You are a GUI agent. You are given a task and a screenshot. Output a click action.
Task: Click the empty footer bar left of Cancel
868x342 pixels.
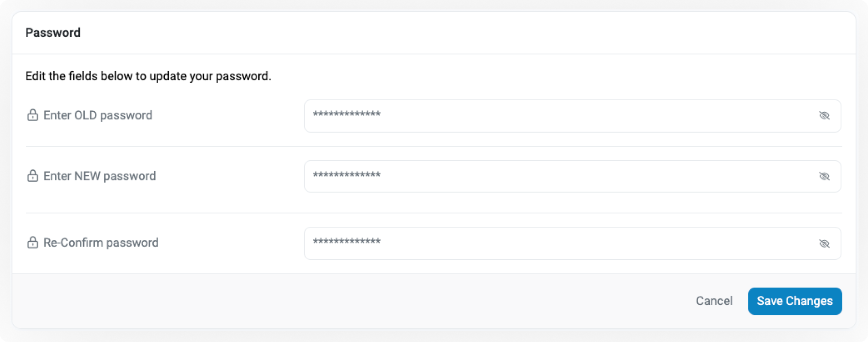pyautogui.click(x=343, y=301)
